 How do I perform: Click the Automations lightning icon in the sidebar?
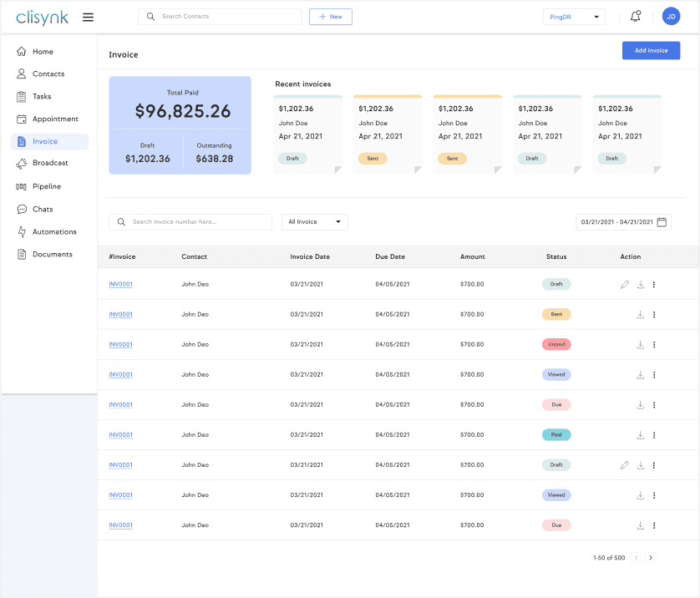click(22, 231)
